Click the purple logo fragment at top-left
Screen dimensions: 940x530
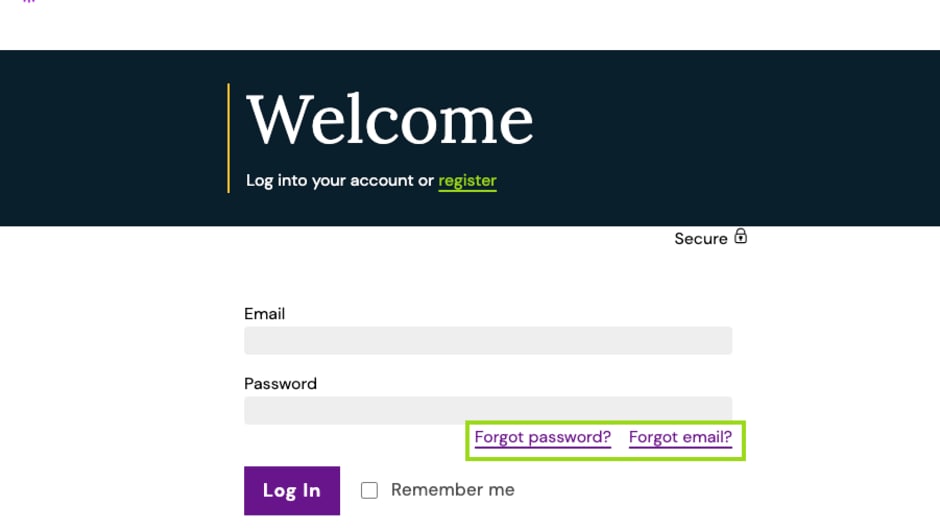click(x=29, y=2)
